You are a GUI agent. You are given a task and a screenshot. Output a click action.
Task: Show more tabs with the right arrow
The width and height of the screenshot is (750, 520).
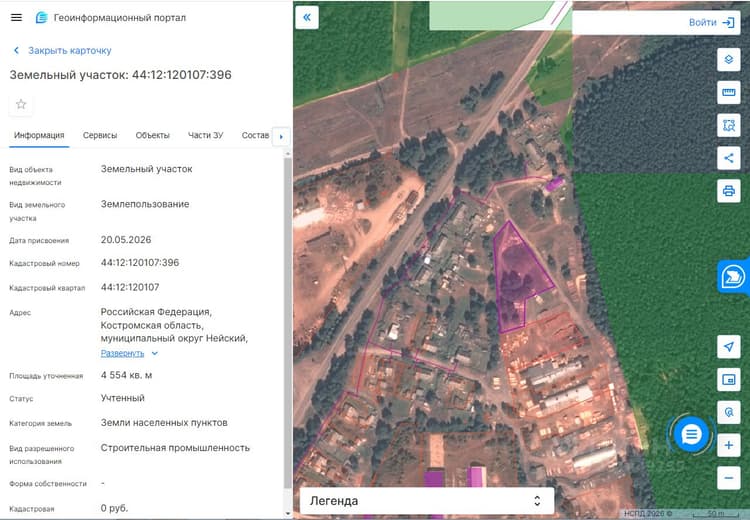click(x=281, y=137)
